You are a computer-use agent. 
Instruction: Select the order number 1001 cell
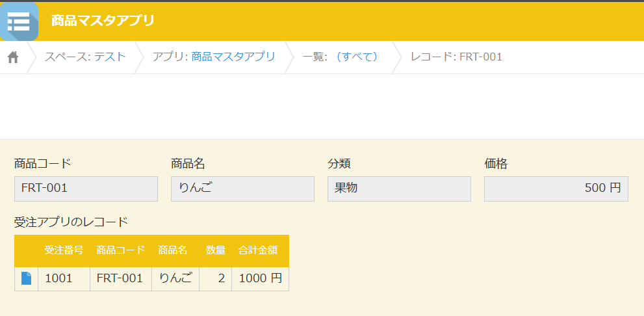[64, 279]
